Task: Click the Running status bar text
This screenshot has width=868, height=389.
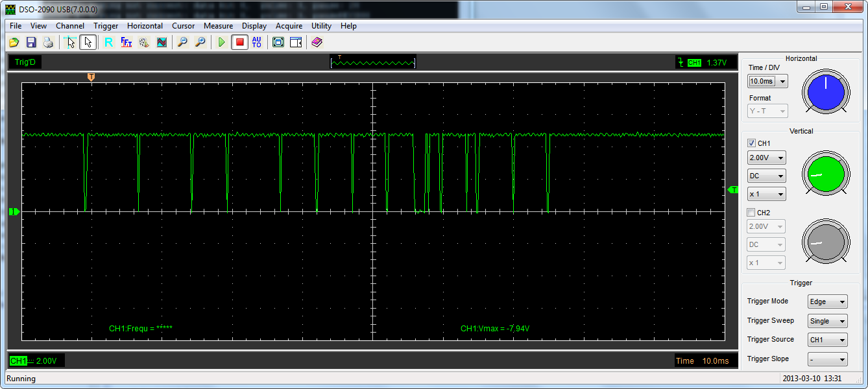Action: (x=21, y=378)
